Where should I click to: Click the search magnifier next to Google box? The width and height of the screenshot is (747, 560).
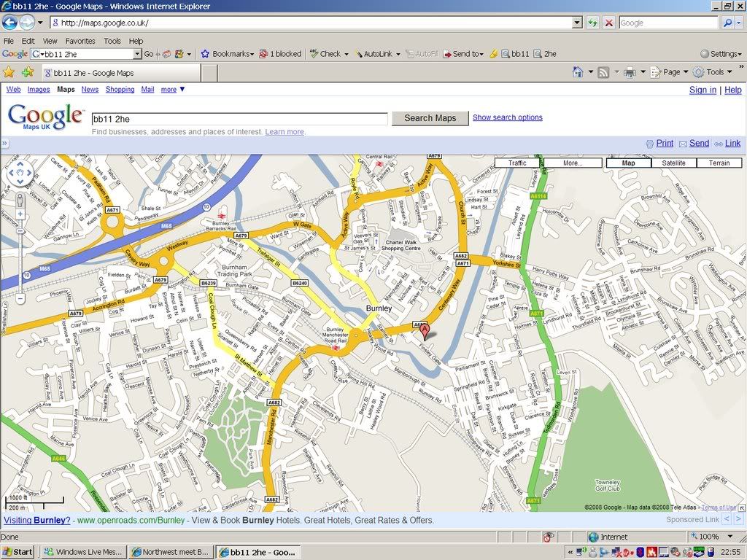click(x=727, y=23)
